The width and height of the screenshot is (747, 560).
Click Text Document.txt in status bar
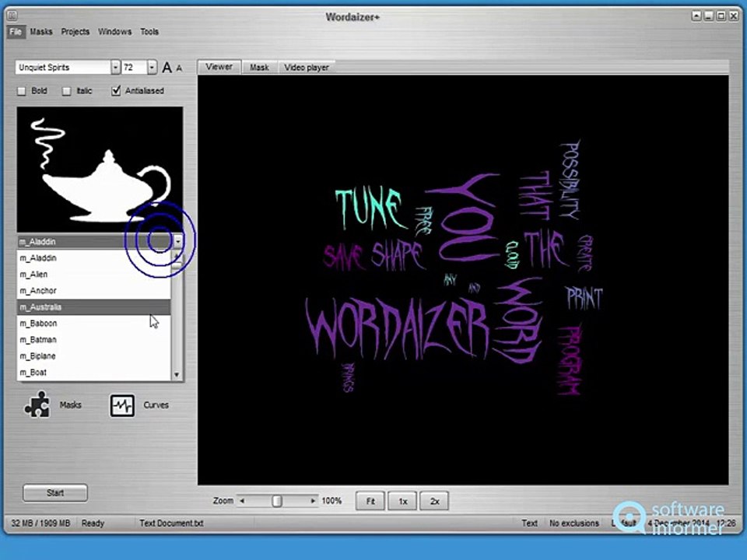click(171, 523)
